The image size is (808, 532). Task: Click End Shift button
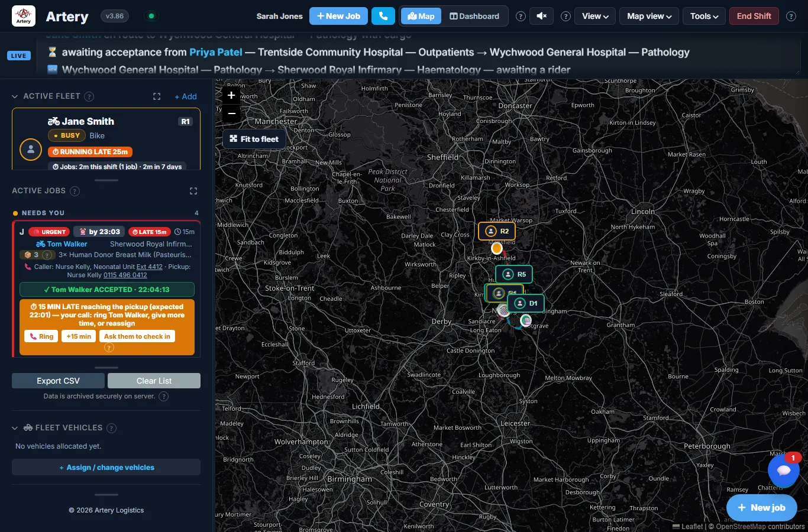[754, 16]
